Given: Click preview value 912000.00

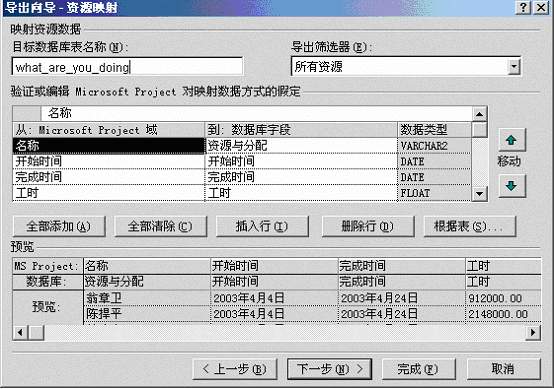Looking at the screenshot, I should [503, 298].
